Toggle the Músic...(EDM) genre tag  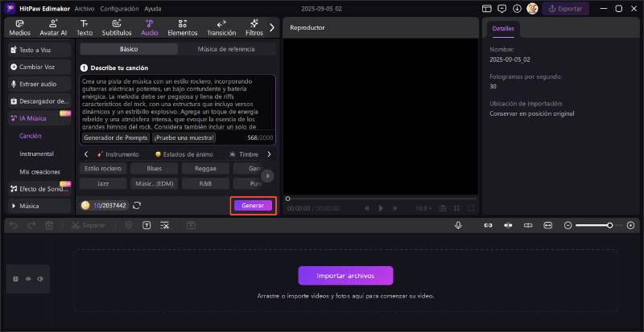(x=154, y=183)
